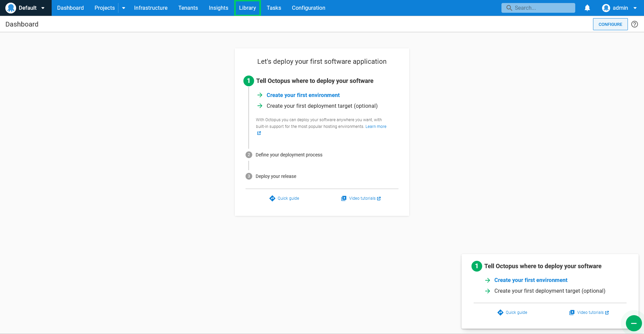
Task: Click the step 3 numbered circle
Action: (249, 176)
